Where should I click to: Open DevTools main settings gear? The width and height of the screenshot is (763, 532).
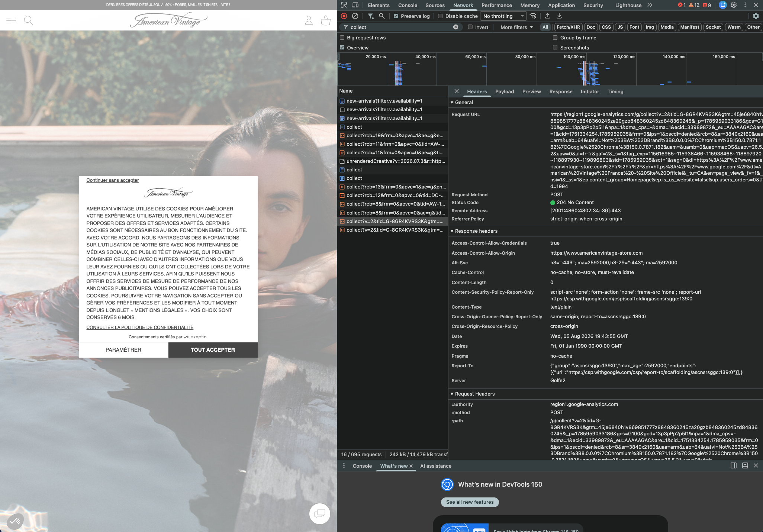[x=734, y=5]
